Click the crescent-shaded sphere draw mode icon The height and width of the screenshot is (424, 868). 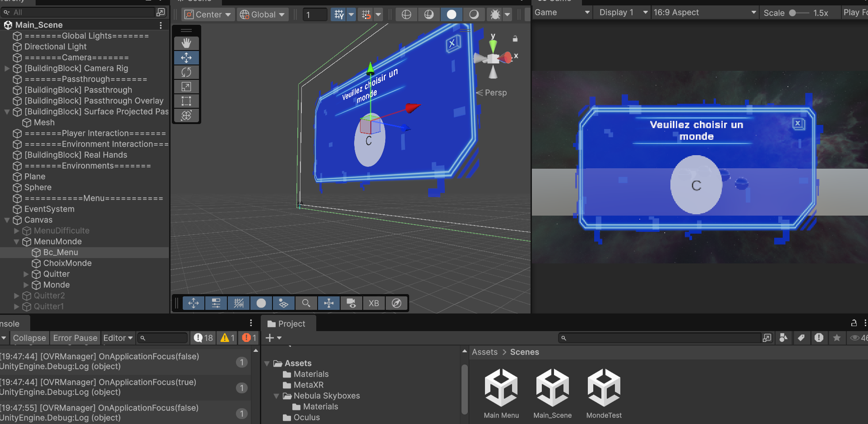coord(474,14)
